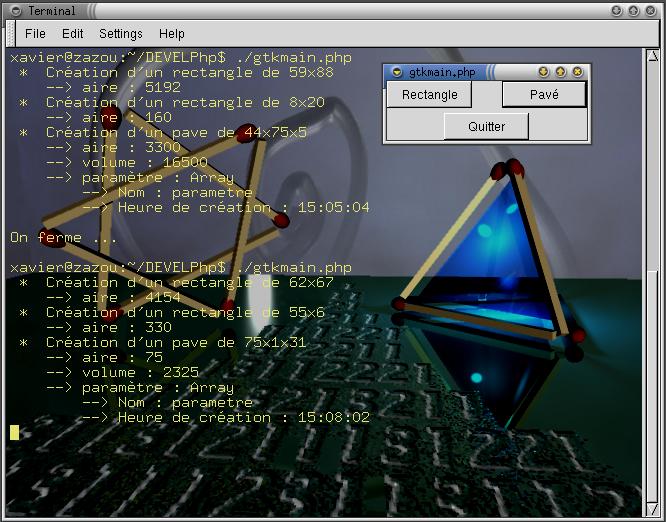Click the yellow terminal cursor block
This screenshot has width=666, height=522.
pyautogui.click(x=15, y=432)
